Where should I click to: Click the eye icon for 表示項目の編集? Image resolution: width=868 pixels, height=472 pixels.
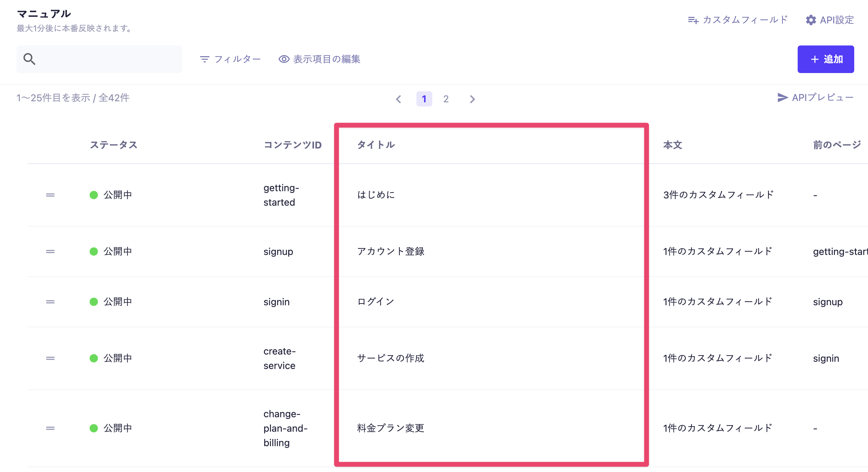[284, 59]
